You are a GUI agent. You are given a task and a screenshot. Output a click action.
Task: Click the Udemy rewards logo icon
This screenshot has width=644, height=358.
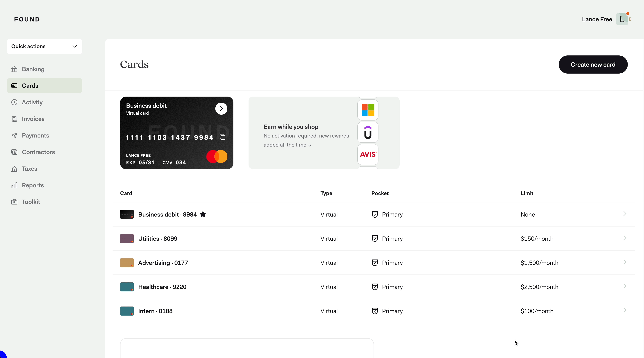(x=368, y=132)
